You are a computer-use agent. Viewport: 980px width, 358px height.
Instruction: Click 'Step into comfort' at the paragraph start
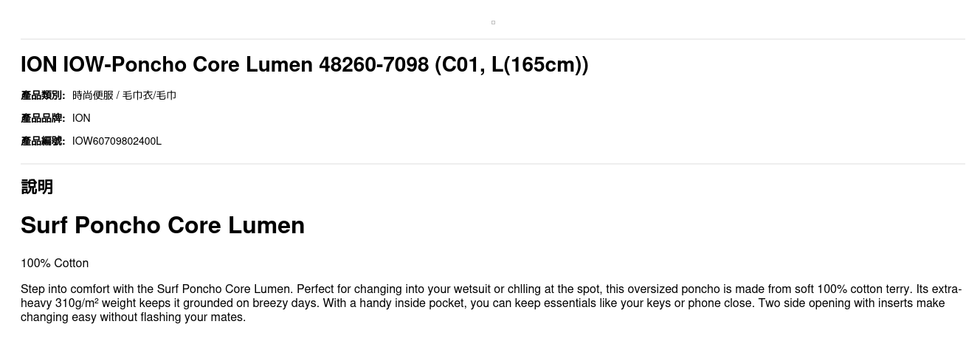pos(63,289)
